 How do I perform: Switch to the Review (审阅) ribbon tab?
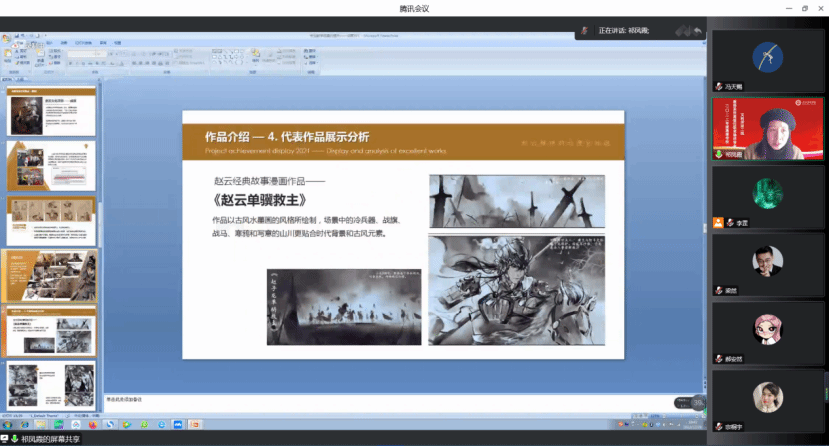coord(102,42)
